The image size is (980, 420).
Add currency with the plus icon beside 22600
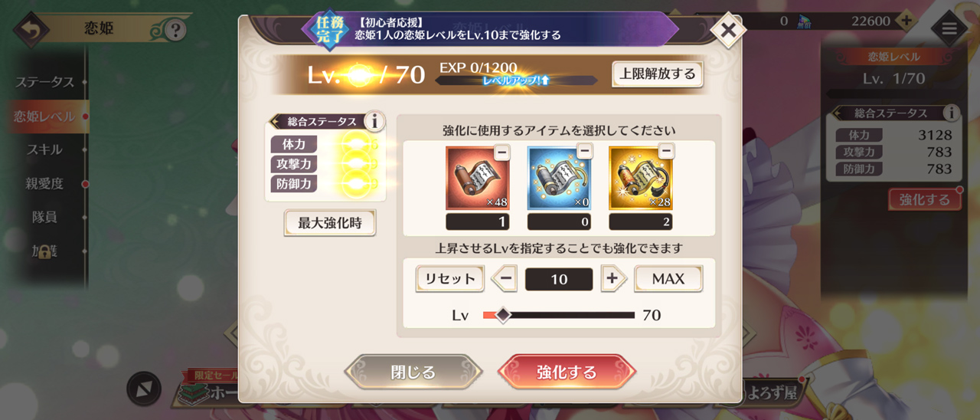click(906, 21)
